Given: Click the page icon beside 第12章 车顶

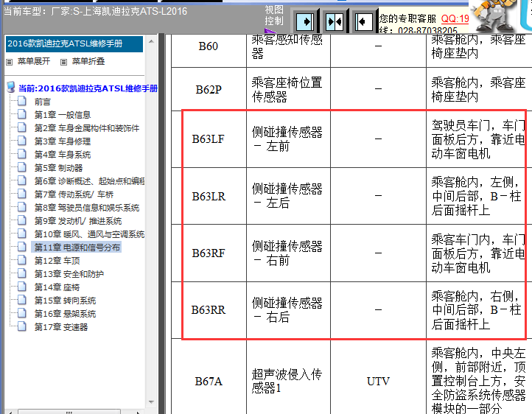Looking at the screenshot, I should (x=21, y=260).
